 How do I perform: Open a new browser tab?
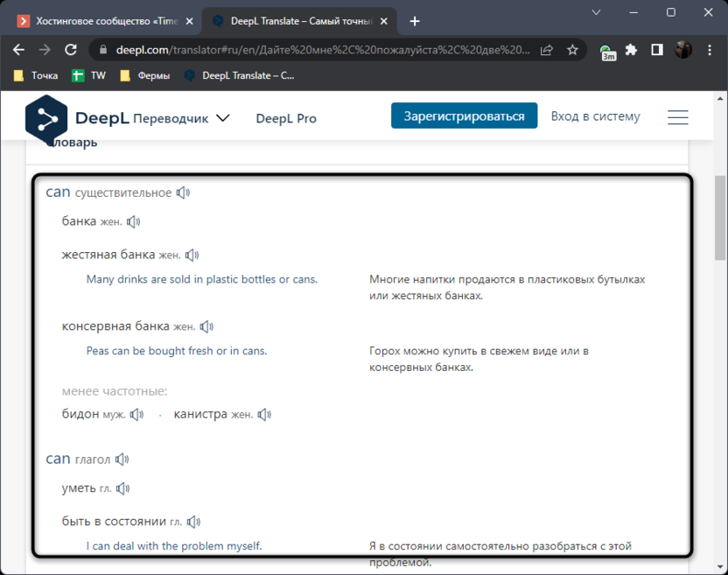(x=415, y=21)
